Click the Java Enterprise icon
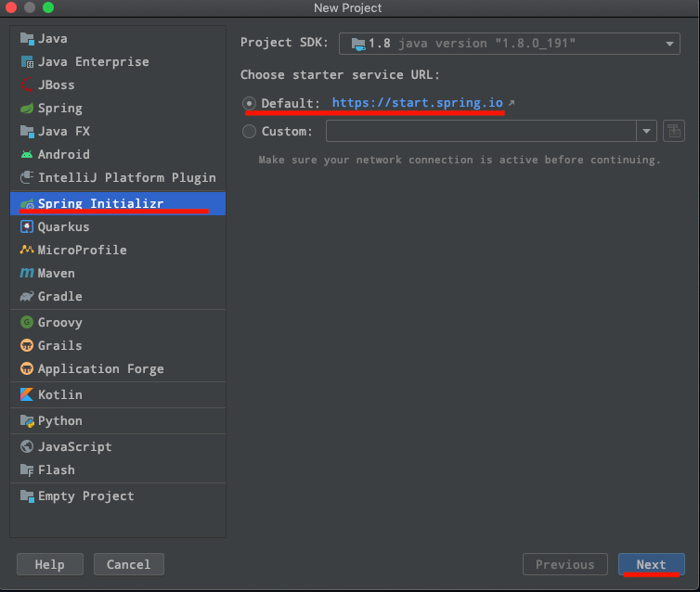This screenshot has width=700, height=592. click(27, 62)
